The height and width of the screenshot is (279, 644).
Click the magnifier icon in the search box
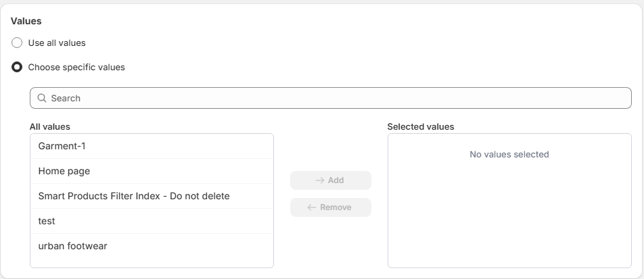tap(42, 98)
